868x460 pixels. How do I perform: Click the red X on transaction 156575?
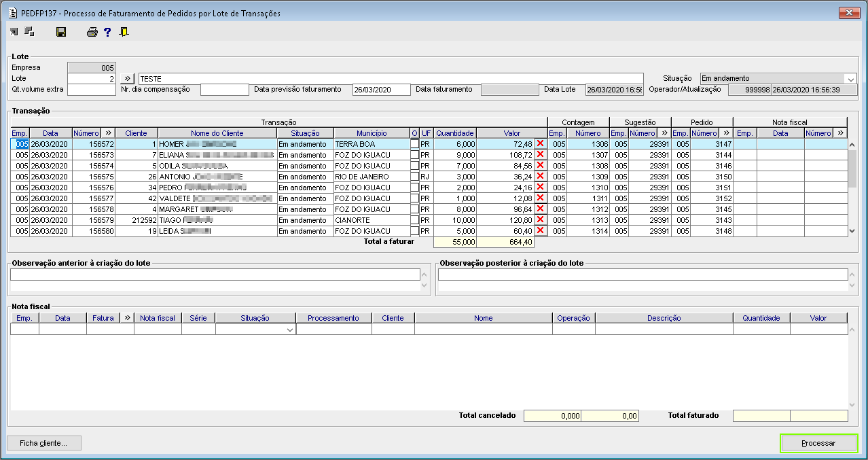coord(541,177)
